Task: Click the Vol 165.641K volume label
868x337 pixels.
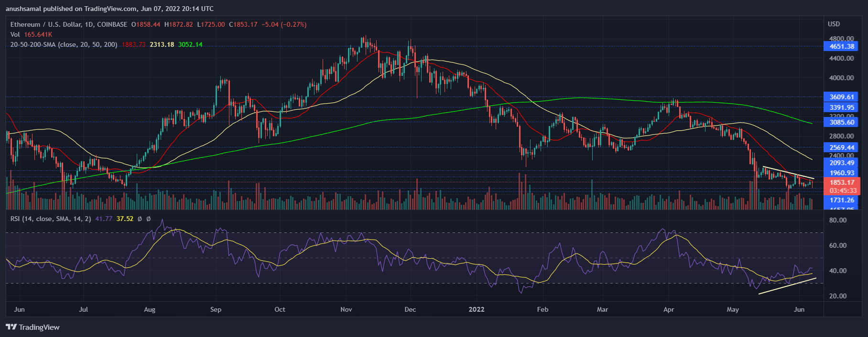Action: (x=32, y=34)
